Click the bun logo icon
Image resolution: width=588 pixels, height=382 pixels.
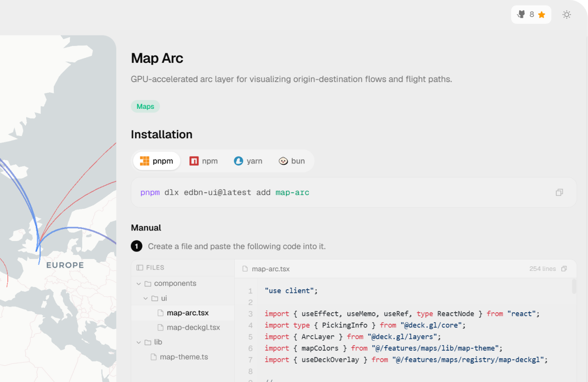pos(283,161)
